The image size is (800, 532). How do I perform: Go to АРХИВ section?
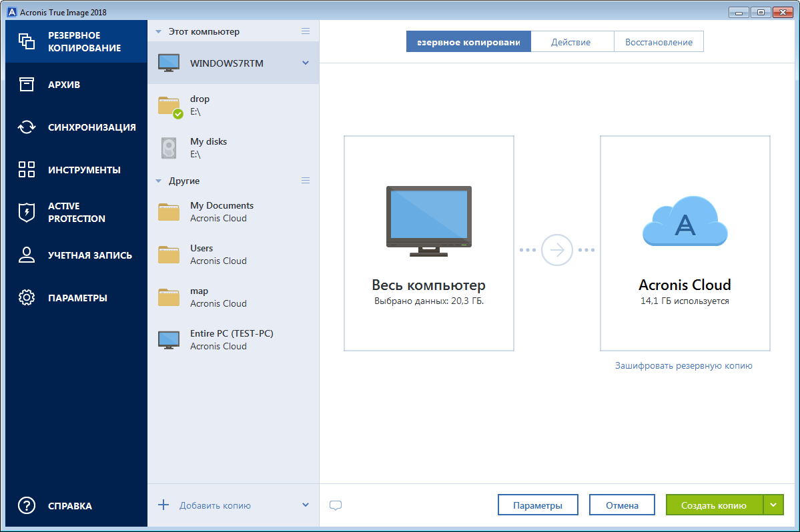pos(77,85)
